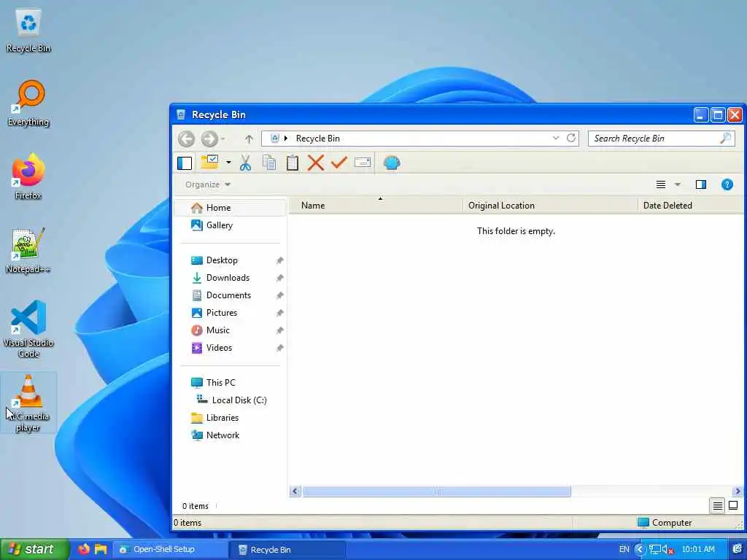
Task: Toggle the navigation pane toolbar button
Action: (x=185, y=163)
